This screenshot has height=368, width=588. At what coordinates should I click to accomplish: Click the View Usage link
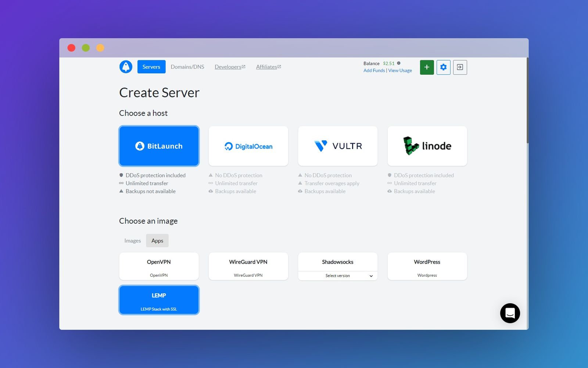pos(400,70)
